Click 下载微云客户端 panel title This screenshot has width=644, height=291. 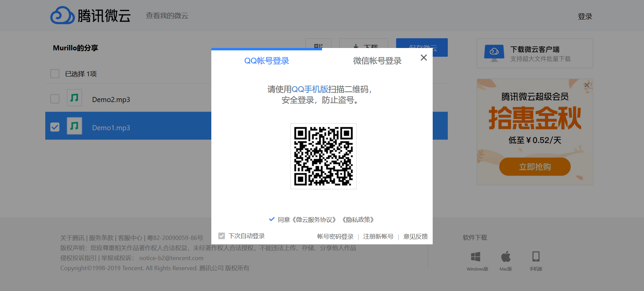[535, 49]
